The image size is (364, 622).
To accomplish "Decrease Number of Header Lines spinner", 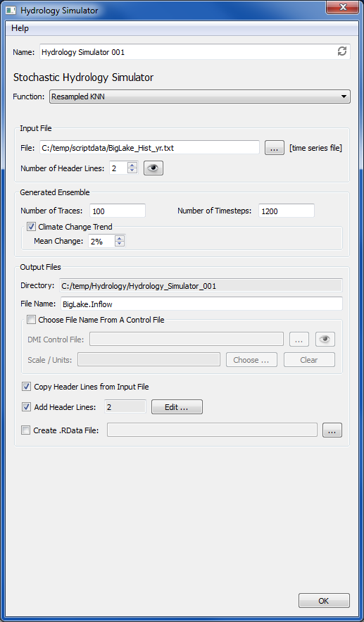I will (x=132, y=171).
